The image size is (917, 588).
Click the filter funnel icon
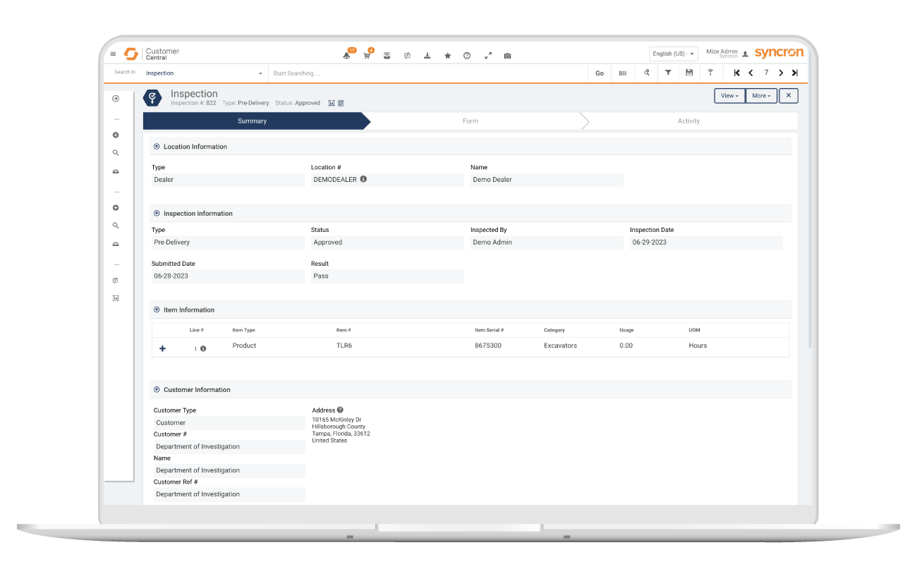coord(668,73)
